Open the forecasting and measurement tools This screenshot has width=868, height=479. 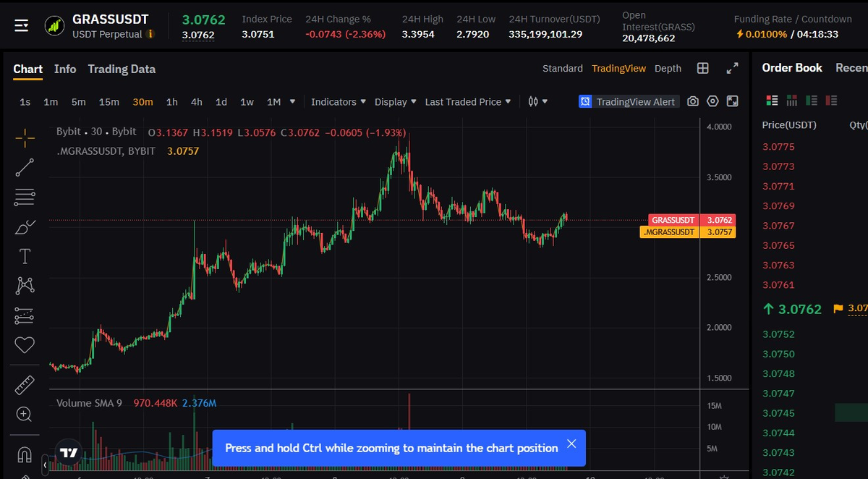(25, 315)
